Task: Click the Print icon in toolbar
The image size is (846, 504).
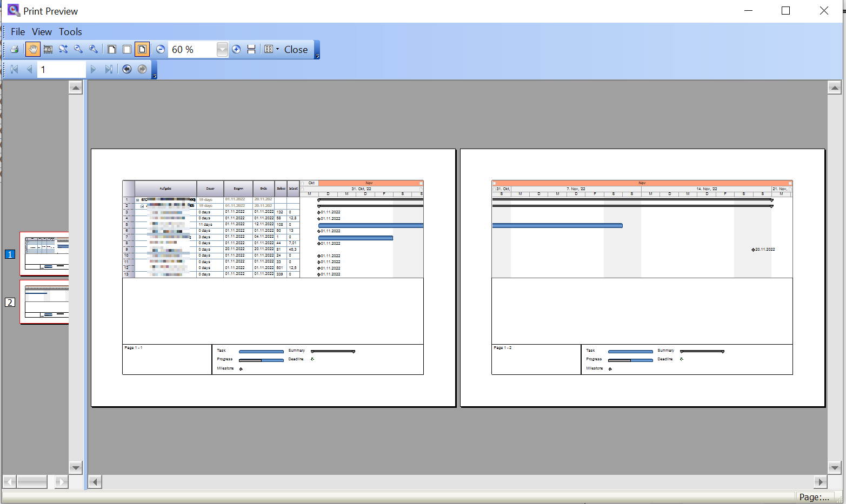Action: click(15, 50)
